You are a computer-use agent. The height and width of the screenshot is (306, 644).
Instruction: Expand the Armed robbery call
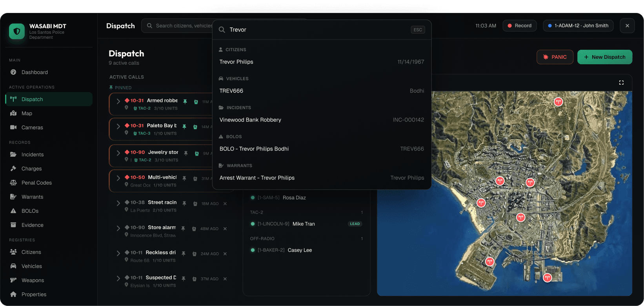coord(118,101)
